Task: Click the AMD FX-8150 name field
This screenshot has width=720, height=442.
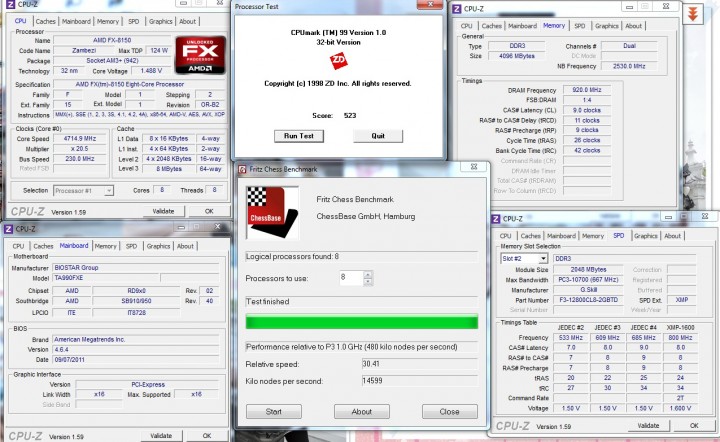Action: [x=112, y=40]
